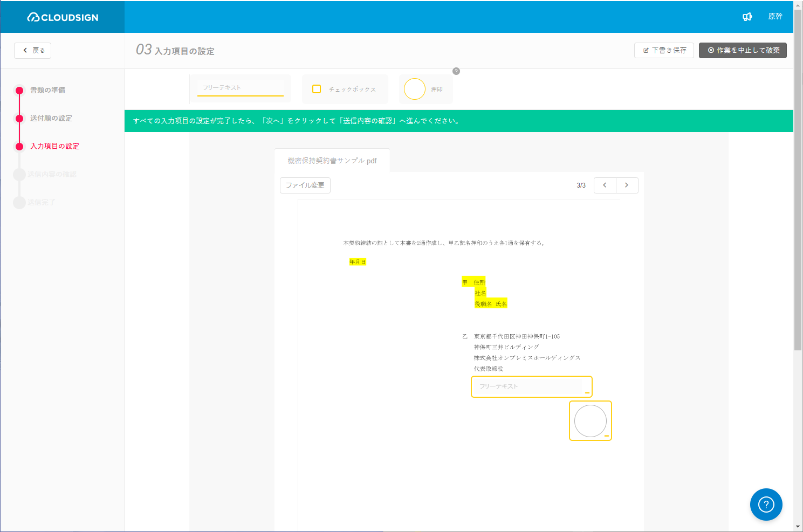Open the user menu 原幹

[775, 17]
